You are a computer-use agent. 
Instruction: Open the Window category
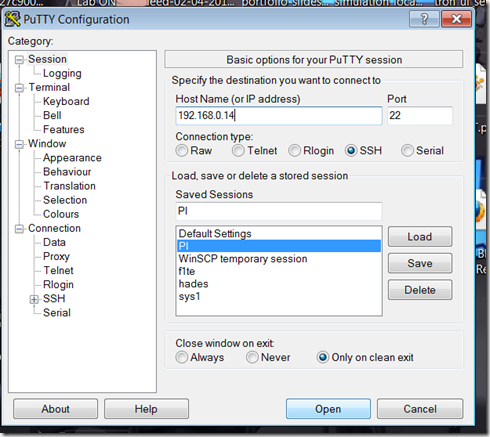coord(47,144)
